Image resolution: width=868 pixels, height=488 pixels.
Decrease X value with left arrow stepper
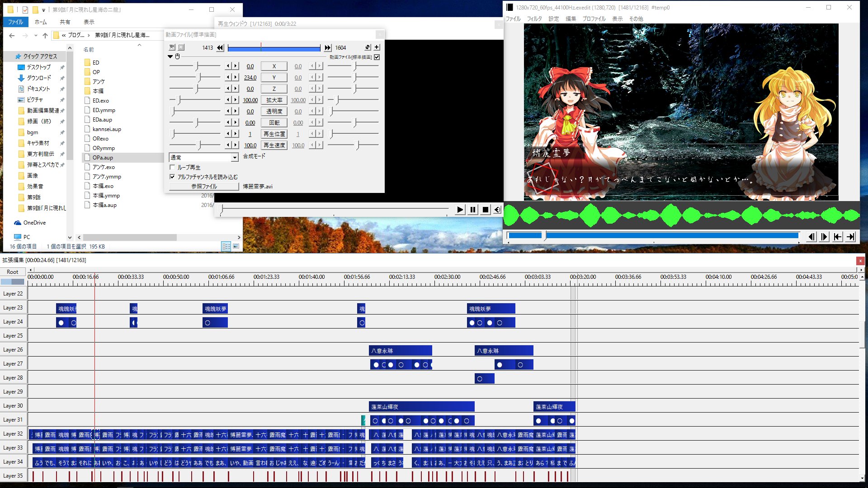229,66
